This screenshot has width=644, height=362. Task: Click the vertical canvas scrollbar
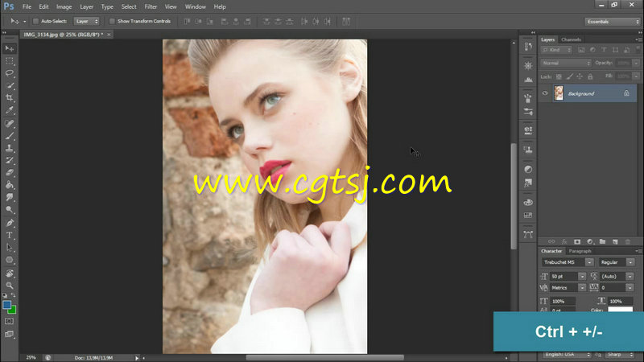point(514,196)
